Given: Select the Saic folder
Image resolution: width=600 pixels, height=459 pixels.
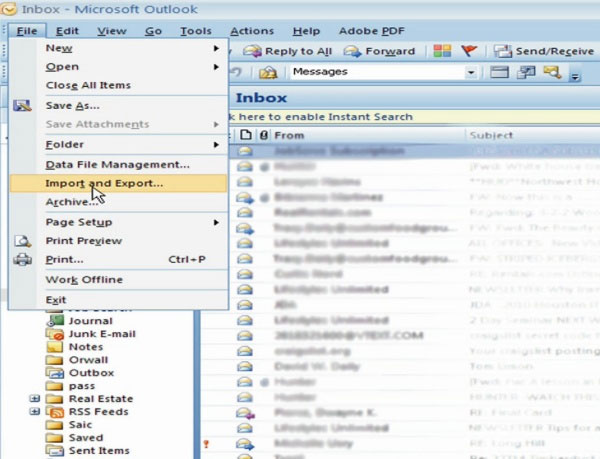Looking at the screenshot, I should 80,425.
